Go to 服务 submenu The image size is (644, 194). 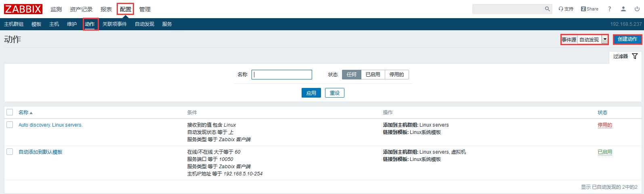[x=167, y=24]
